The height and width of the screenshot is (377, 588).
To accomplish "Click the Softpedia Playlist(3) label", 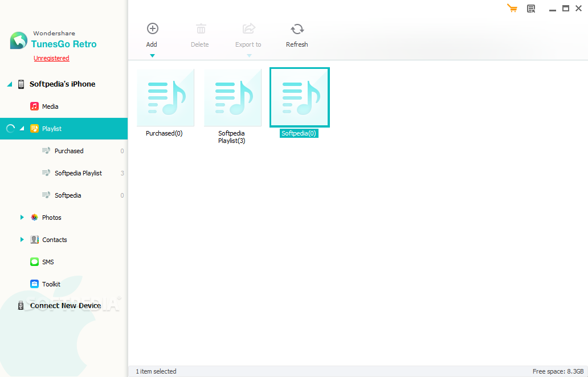I will click(232, 137).
